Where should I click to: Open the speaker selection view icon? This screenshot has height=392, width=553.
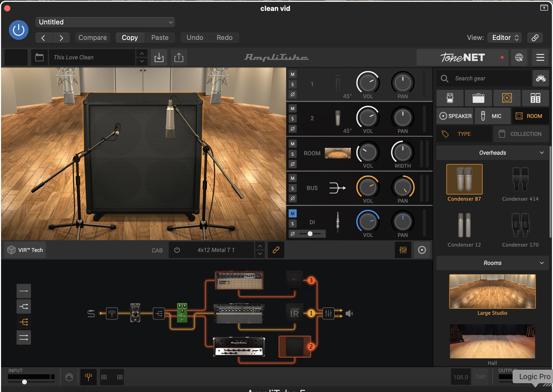(422, 250)
